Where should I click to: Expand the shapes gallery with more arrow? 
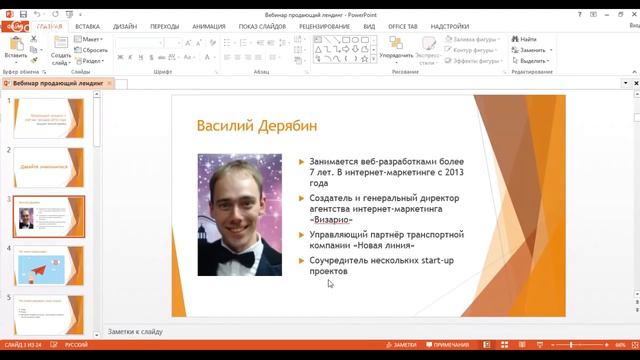[x=373, y=59]
